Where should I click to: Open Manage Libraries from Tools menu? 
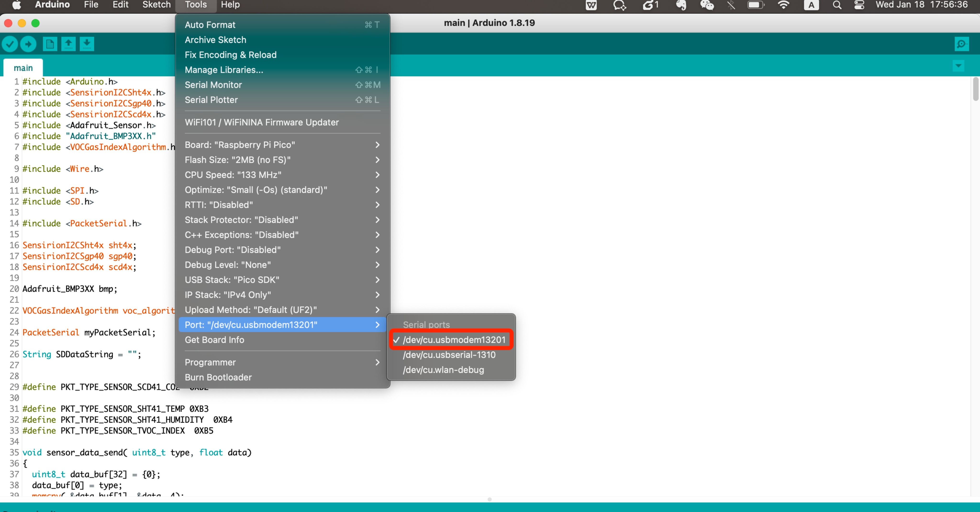pyautogui.click(x=282, y=70)
